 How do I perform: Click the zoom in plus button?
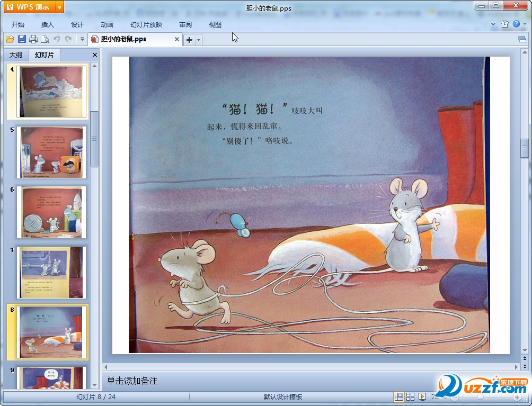[517, 397]
